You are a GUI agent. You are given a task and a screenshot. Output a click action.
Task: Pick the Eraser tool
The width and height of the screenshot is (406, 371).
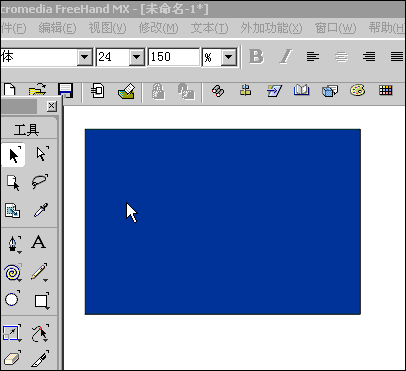(12, 359)
